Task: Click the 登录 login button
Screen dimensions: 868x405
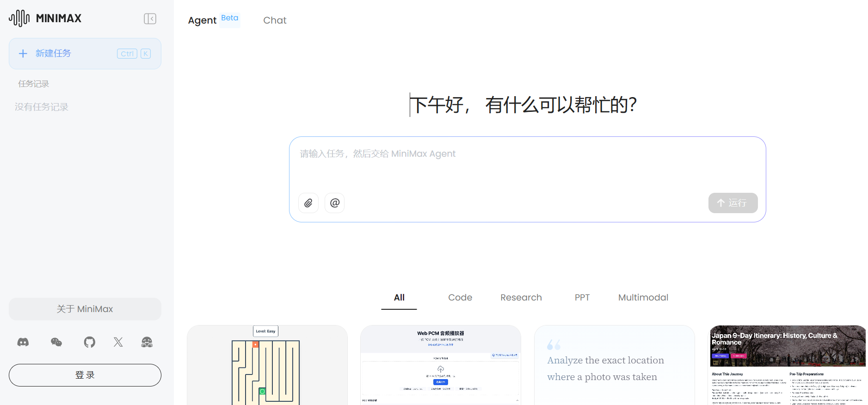Action: pos(85,375)
